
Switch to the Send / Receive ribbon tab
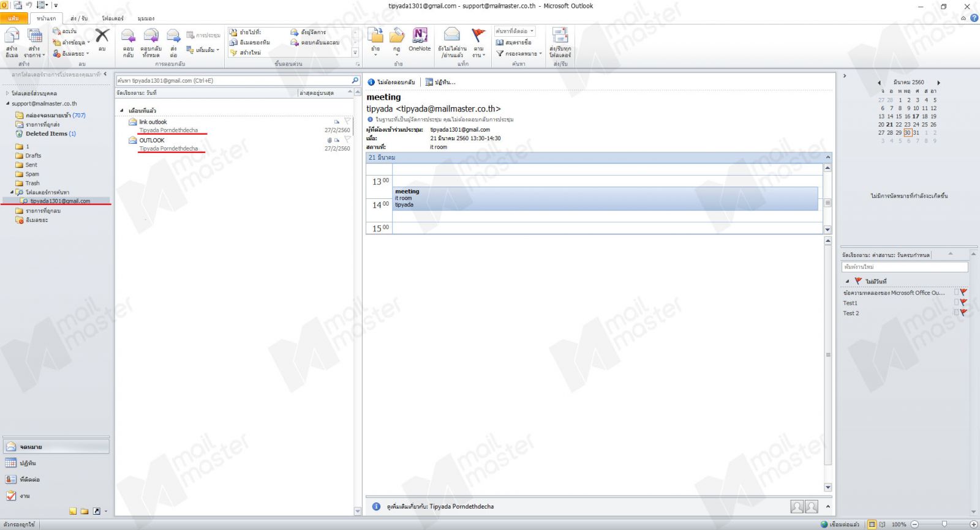click(x=79, y=18)
